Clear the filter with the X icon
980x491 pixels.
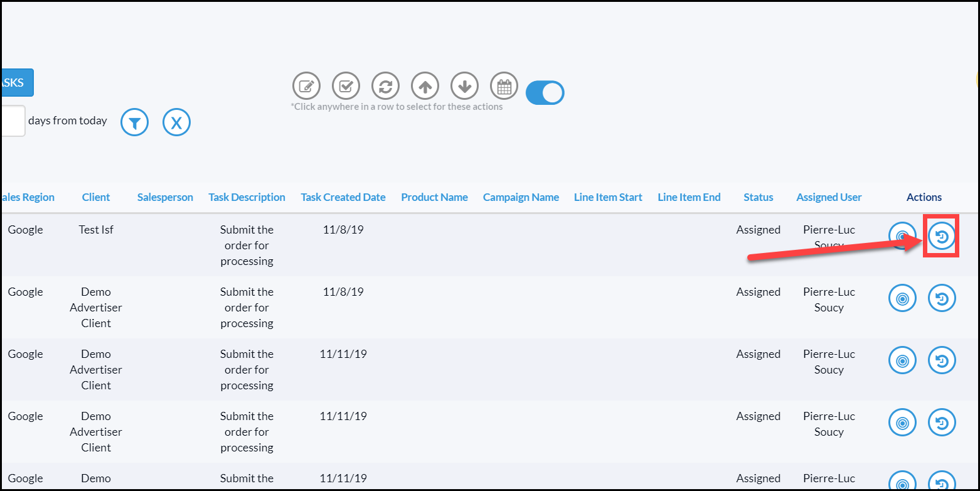click(176, 122)
